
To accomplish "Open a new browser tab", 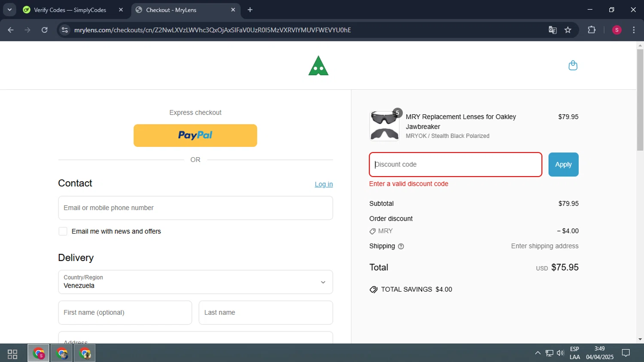I will pyautogui.click(x=250, y=10).
